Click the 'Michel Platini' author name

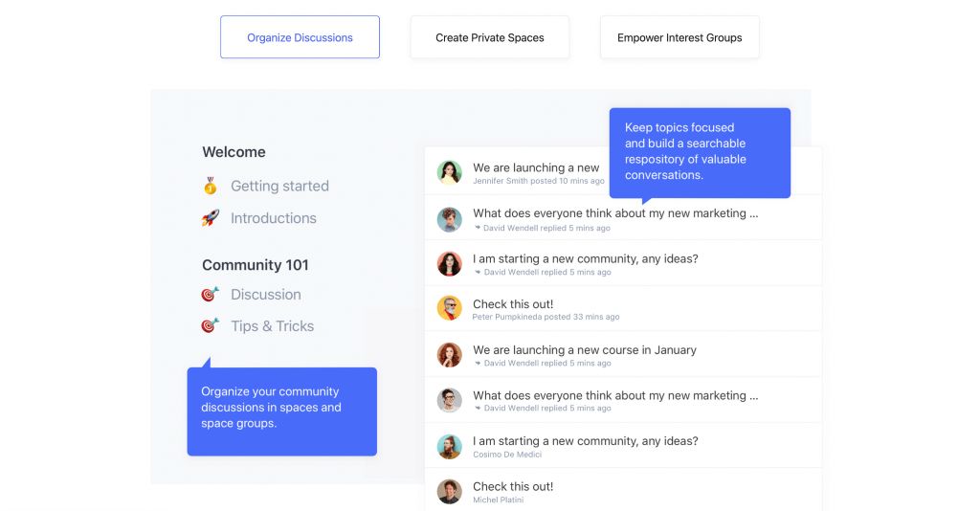498,500
